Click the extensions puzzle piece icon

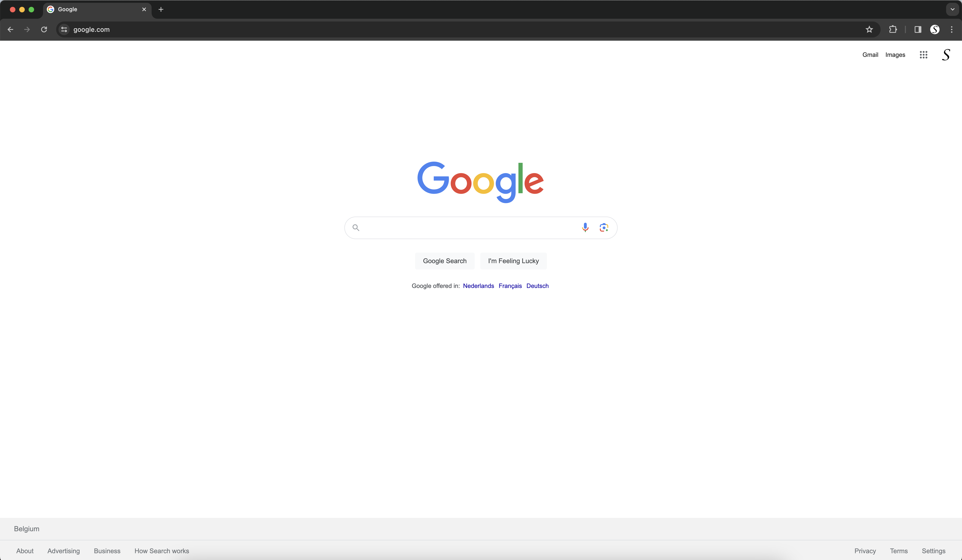click(893, 29)
